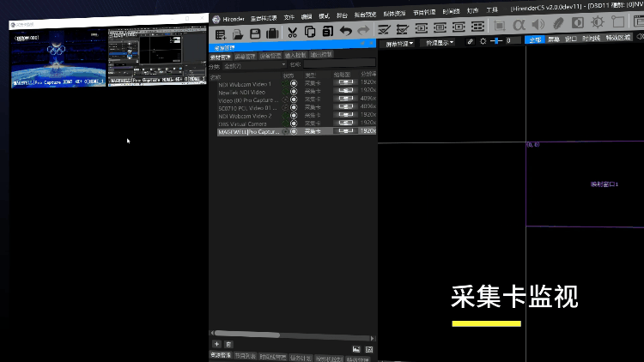Click the open folder toolbar icon
Screen dimensions: 644x362
[x=238, y=34]
